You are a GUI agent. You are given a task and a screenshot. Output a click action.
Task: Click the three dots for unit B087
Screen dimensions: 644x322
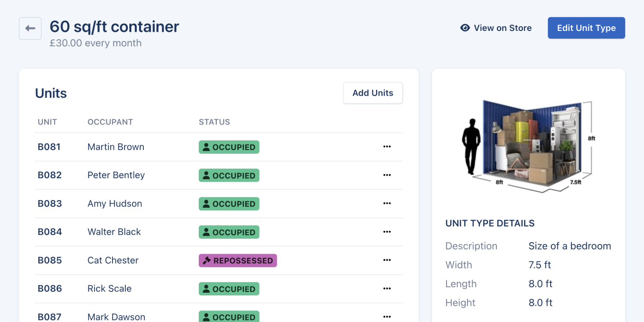pyautogui.click(x=387, y=316)
